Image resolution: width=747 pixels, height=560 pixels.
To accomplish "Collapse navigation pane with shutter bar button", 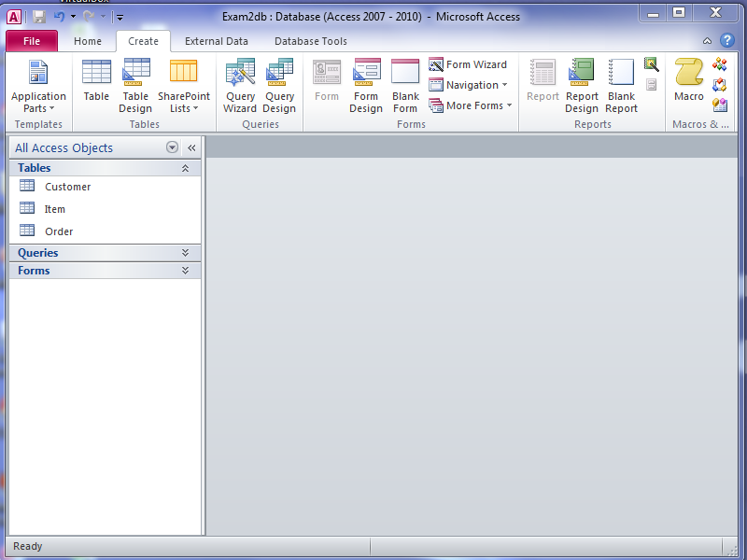I will coord(191,147).
